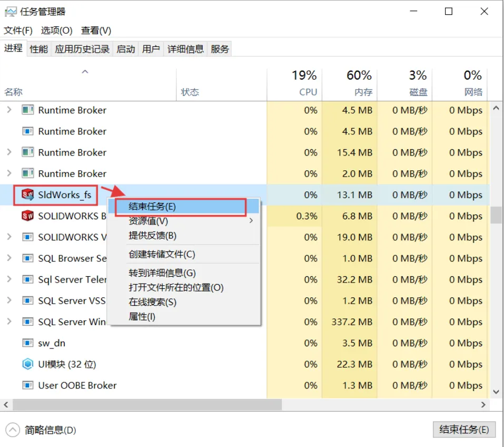Click the Task Manager title bar icon
The width and height of the screenshot is (504, 447).
coord(11,12)
